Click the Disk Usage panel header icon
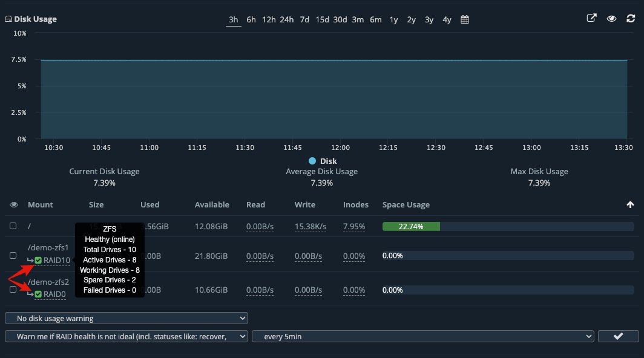644x358 pixels. (7, 19)
